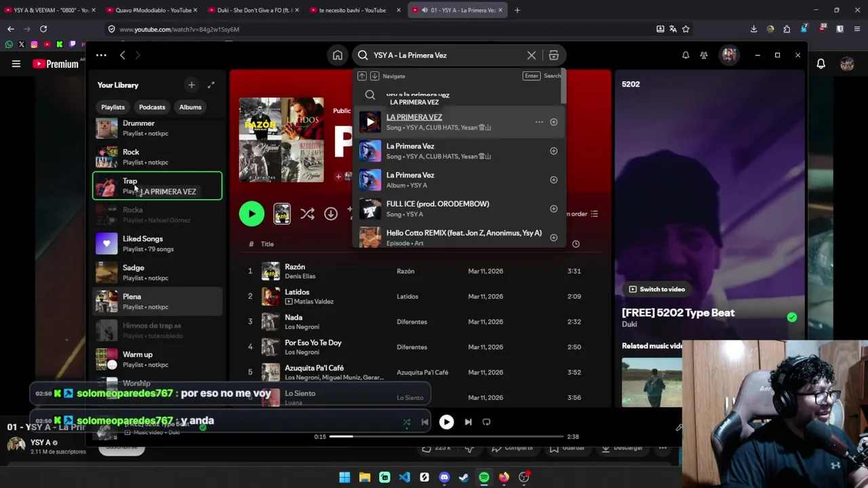Select FULL ICE (prod. ORODEMBOW) result
This screenshot has height=488, width=868.
458,209
